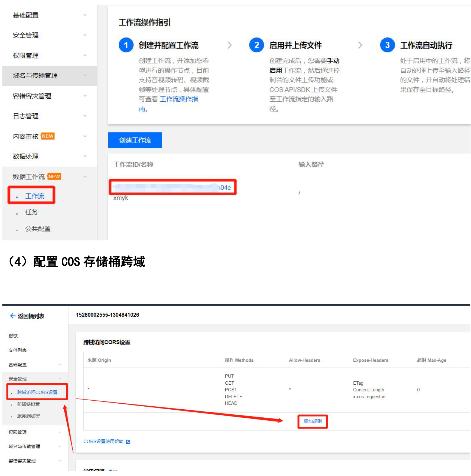Click the 来源 Origin column header

coord(99,360)
